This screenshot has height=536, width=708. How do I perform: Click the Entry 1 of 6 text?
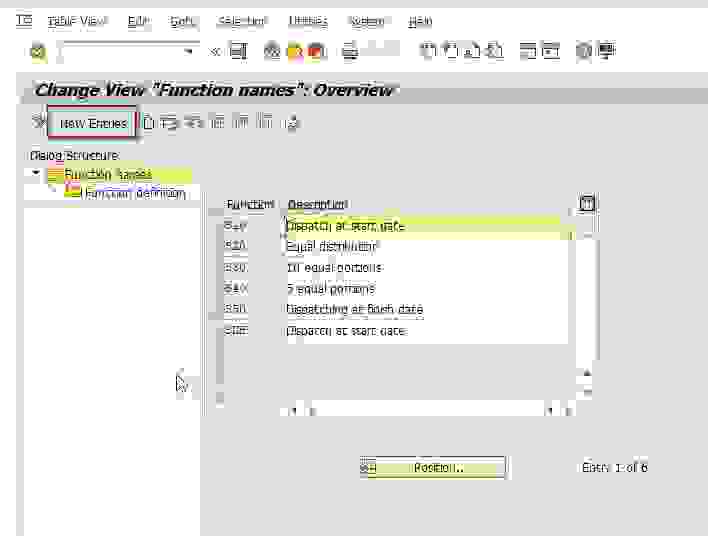click(615, 468)
